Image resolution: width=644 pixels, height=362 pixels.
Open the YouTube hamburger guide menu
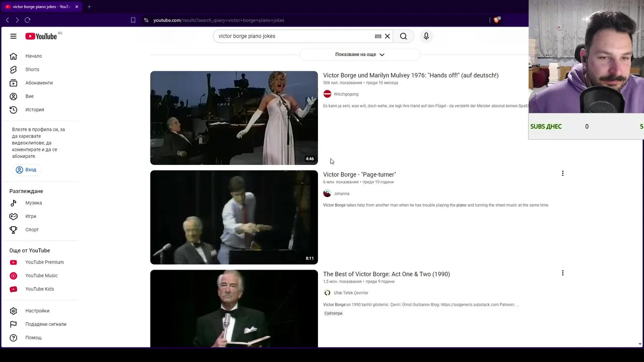tap(14, 36)
